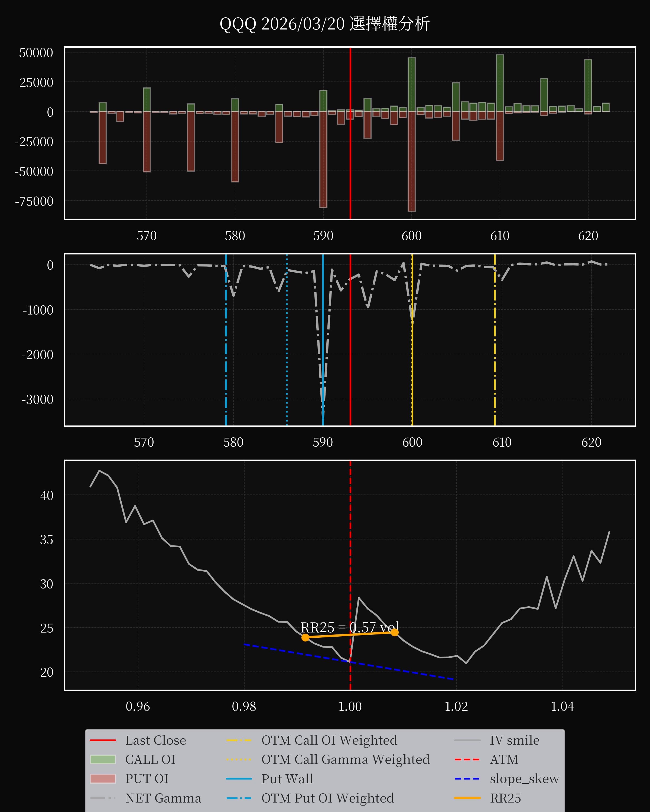The height and width of the screenshot is (812, 650).
Task: Click the 25000 y-axis label on OI chart
Action: 36,83
